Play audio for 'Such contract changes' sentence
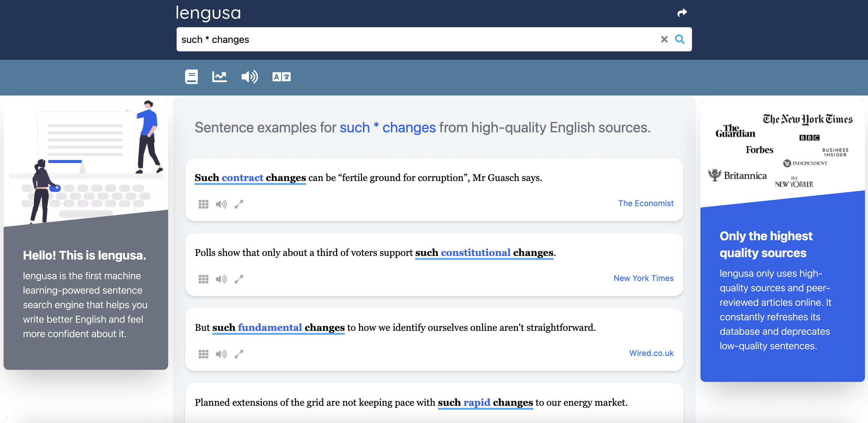This screenshot has width=868, height=423. click(x=221, y=204)
